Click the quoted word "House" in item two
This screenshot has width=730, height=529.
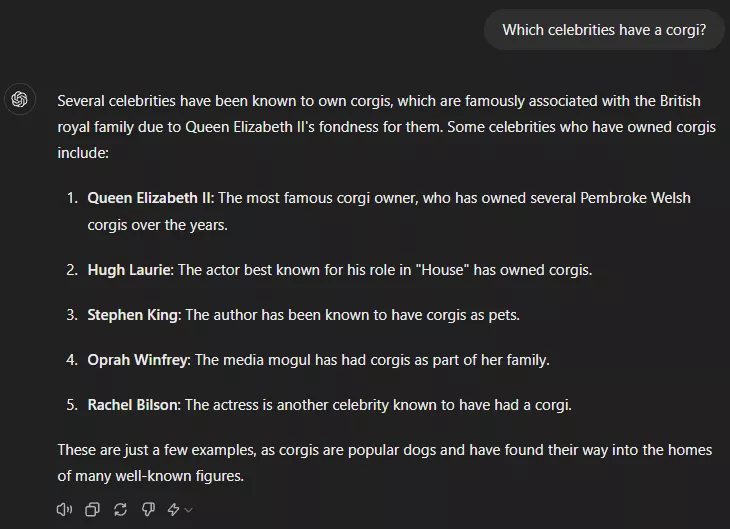point(442,270)
